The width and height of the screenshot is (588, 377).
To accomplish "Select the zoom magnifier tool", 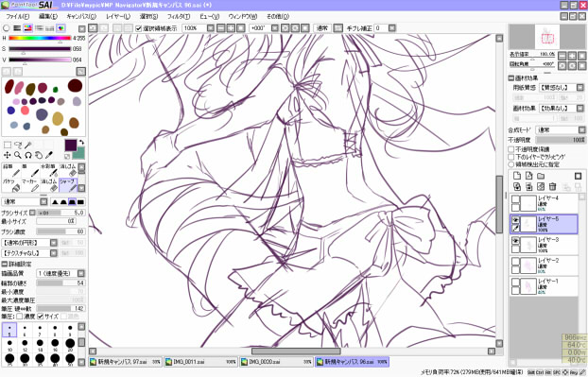I will tap(18, 155).
